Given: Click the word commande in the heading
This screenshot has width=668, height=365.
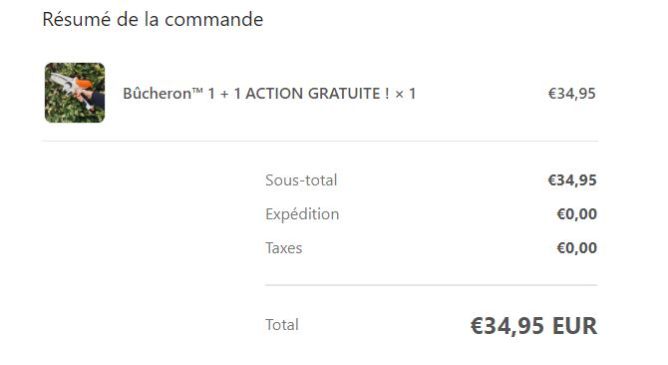Looking at the screenshot, I should pyautogui.click(x=214, y=20).
